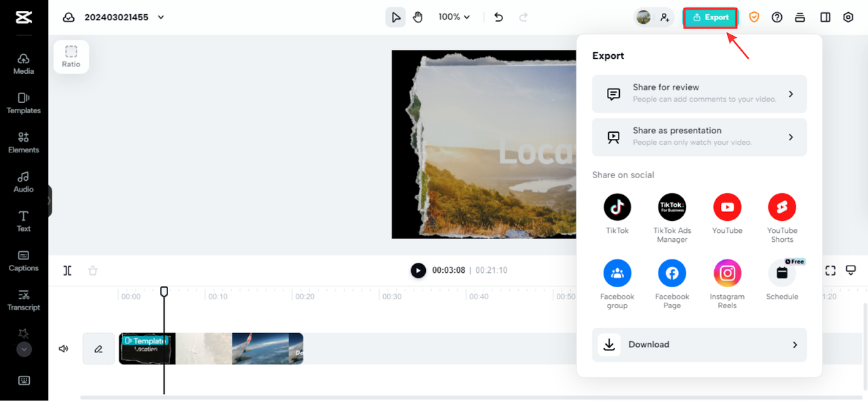Click the user profile avatar
Screen dimensions: 868x403
(x=644, y=18)
